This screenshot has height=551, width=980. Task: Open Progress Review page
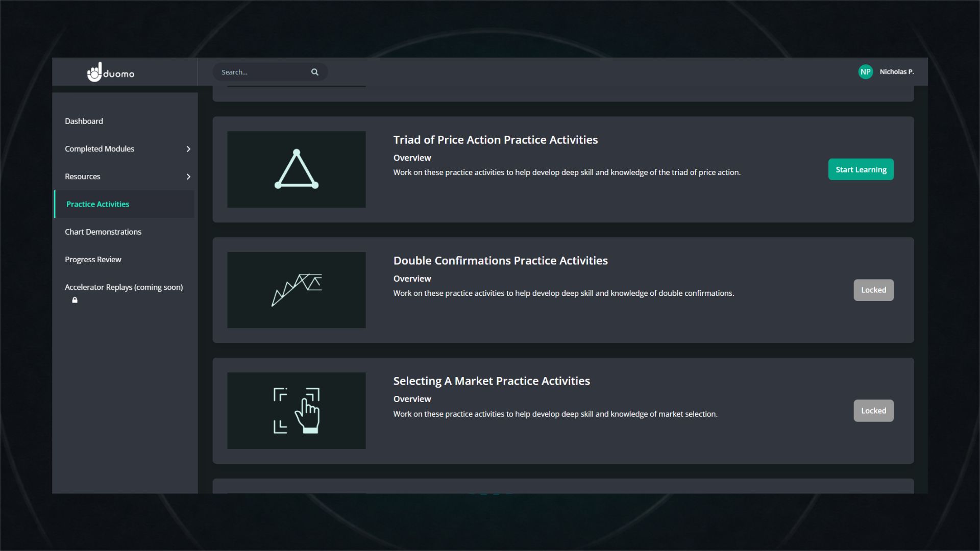pyautogui.click(x=93, y=260)
